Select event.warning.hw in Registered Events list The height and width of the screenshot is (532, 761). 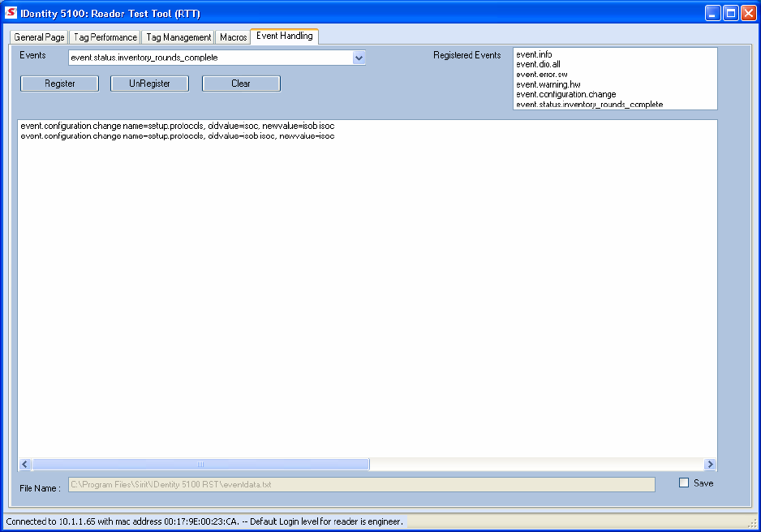548,84
